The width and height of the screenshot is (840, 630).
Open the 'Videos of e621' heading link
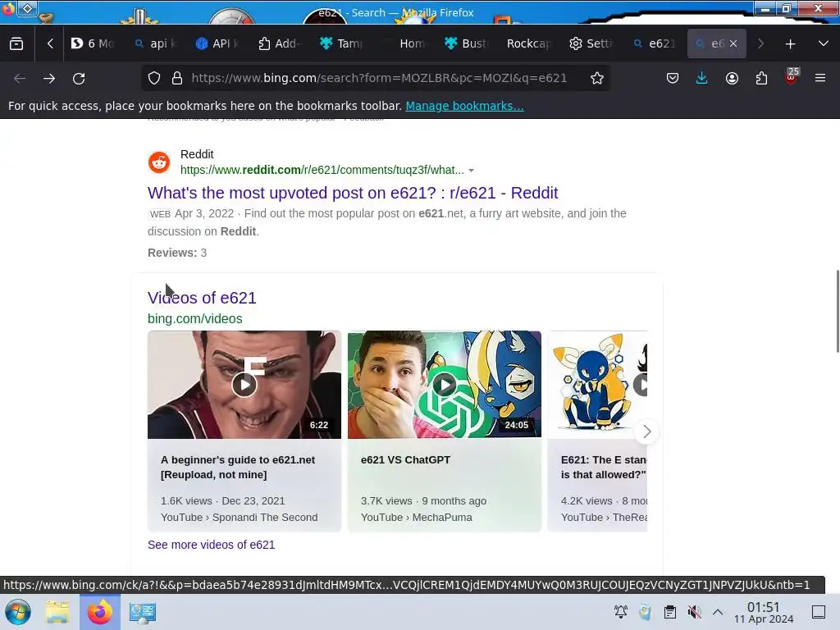point(202,297)
